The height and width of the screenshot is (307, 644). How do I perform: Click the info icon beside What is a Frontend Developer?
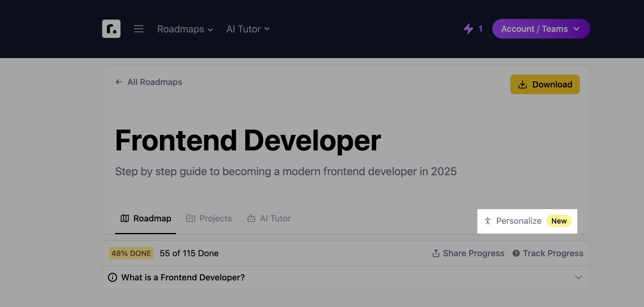(x=113, y=277)
